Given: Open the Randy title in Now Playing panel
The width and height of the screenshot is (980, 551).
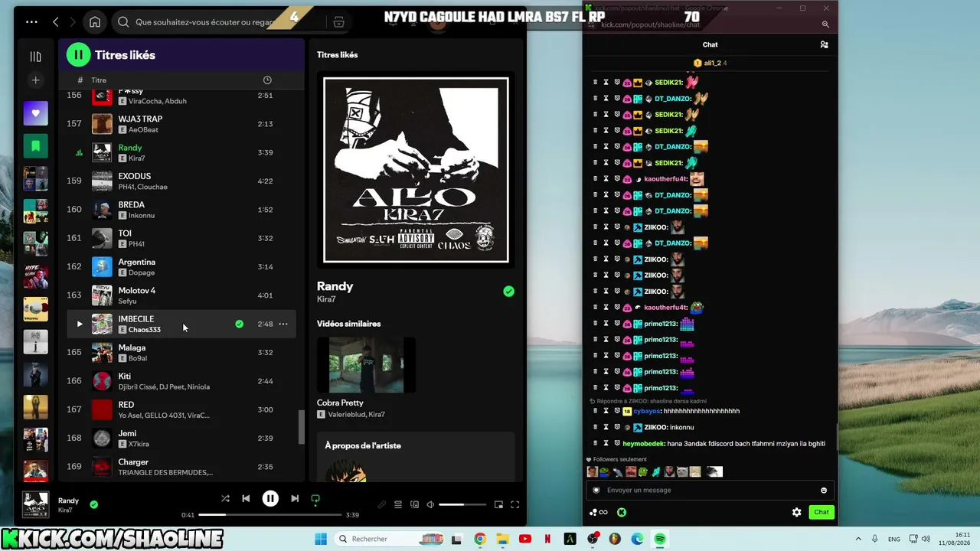Looking at the screenshot, I should point(335,286).
